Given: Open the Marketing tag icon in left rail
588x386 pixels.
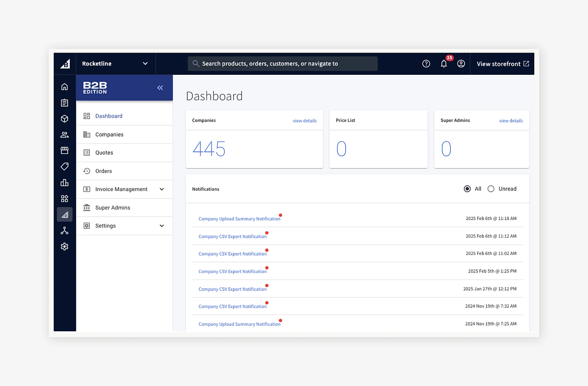Looking at the screenshot, I should (x=64, y=167).
